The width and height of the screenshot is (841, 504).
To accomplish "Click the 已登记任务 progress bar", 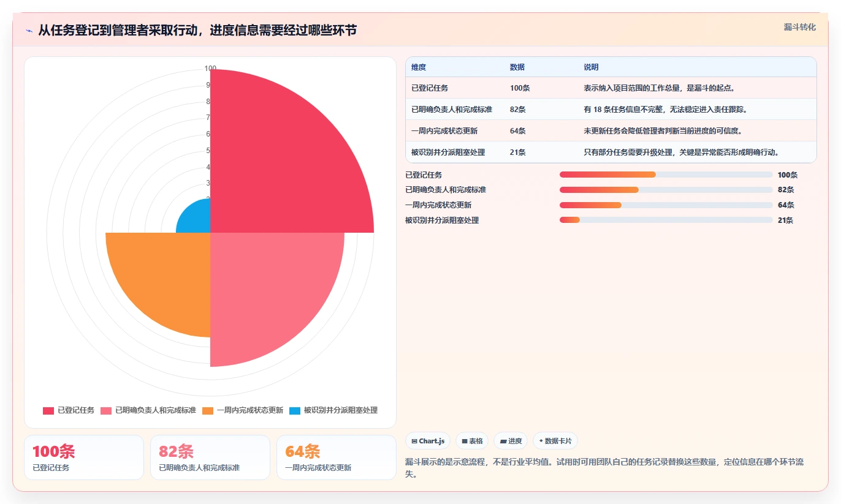I will (x=666, y=175).
